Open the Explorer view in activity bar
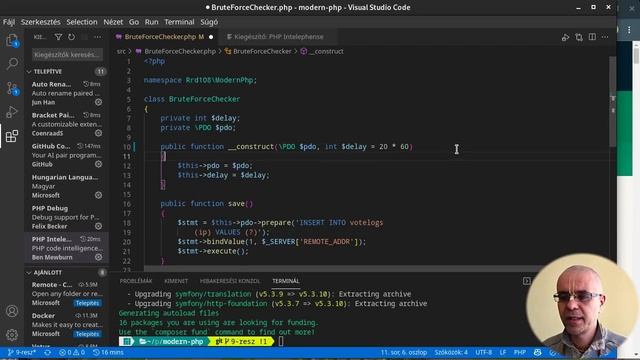The width and height of the screenshot is (640, 360). pyautogui.click(x=12, y=40)
